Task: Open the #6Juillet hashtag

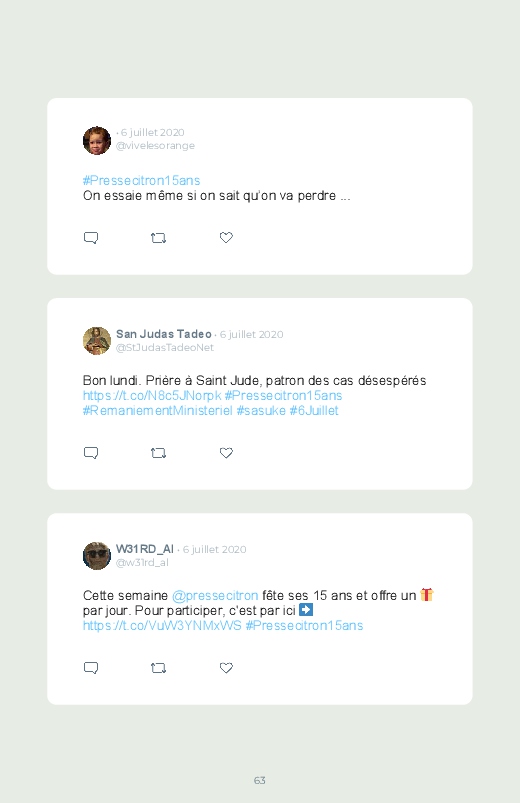Action: tap(314, 410)
